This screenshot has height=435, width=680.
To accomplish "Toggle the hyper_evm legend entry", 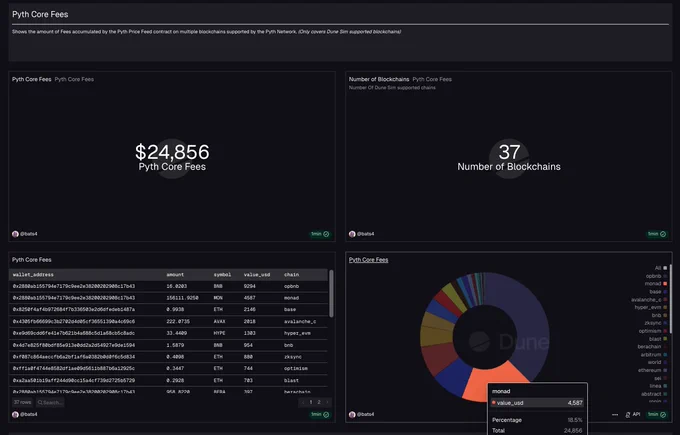I will (651, 307).
